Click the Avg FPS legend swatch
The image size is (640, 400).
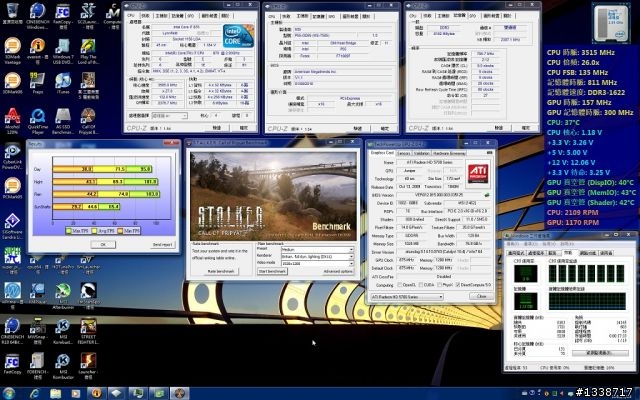(94, 231)
